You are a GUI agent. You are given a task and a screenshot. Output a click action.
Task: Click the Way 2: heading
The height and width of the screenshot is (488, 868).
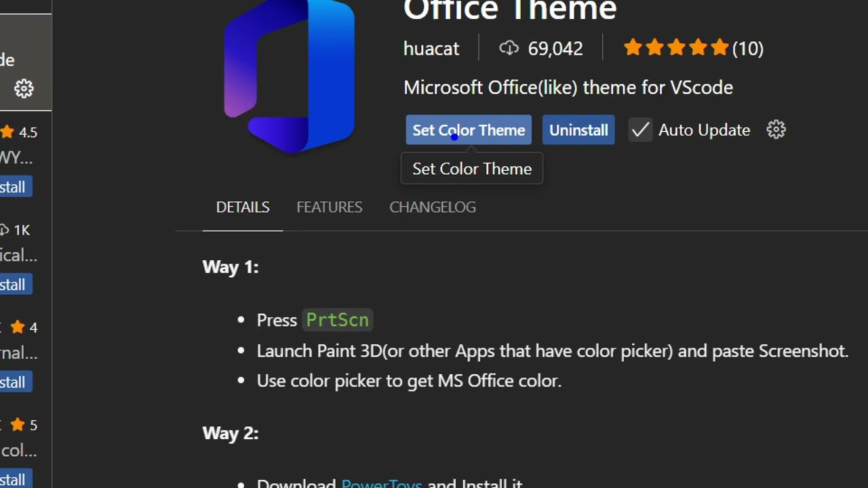pyautogui.click(x=231, y=433)
